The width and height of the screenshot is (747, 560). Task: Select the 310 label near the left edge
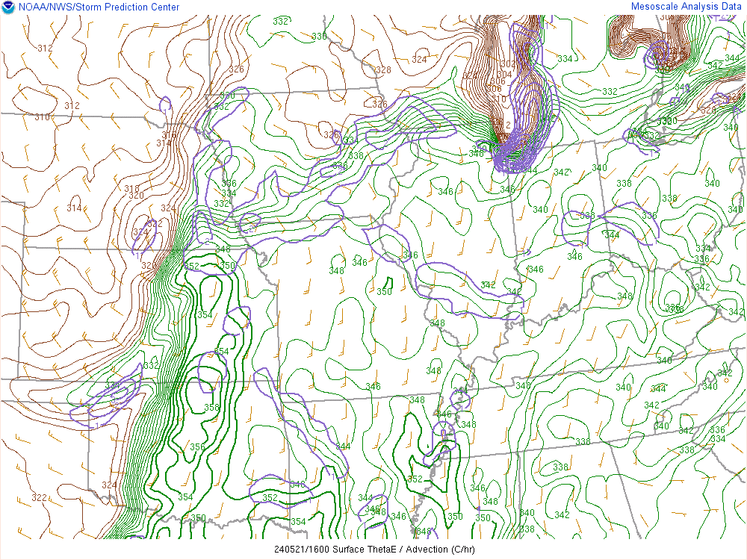(x=42, y=117)
